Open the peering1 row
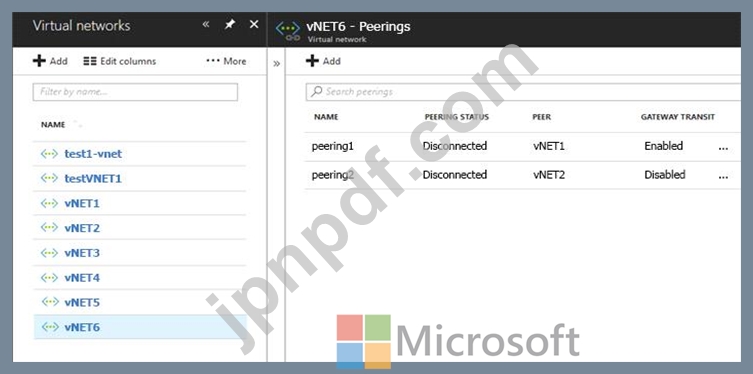 coord(522,146)
